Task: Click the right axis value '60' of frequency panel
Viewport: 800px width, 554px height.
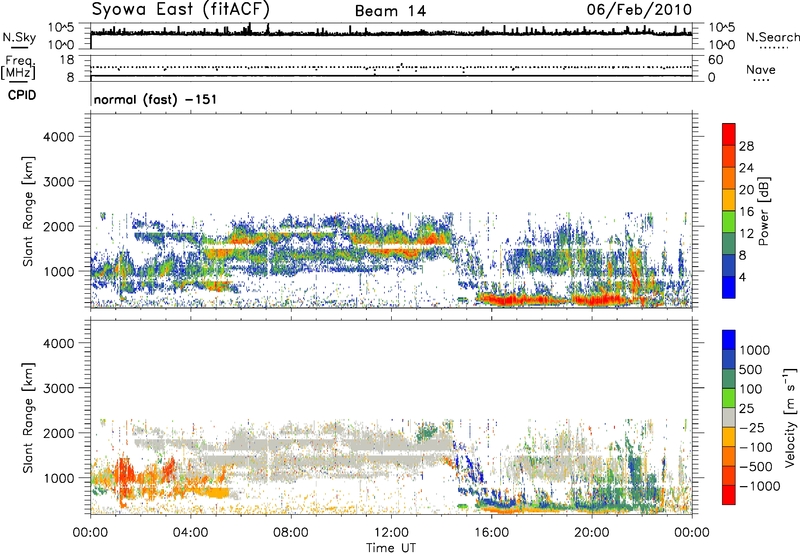Action: [715, 60]
